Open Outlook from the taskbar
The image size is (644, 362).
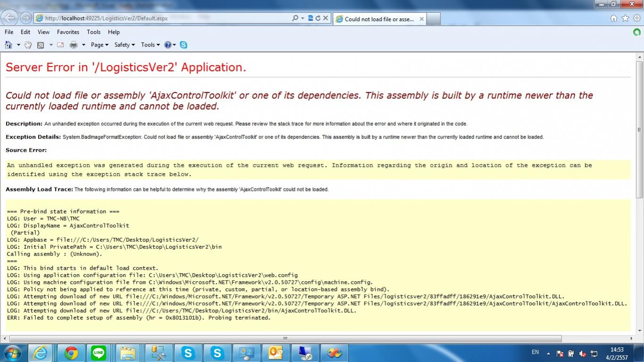pos(276,353)
